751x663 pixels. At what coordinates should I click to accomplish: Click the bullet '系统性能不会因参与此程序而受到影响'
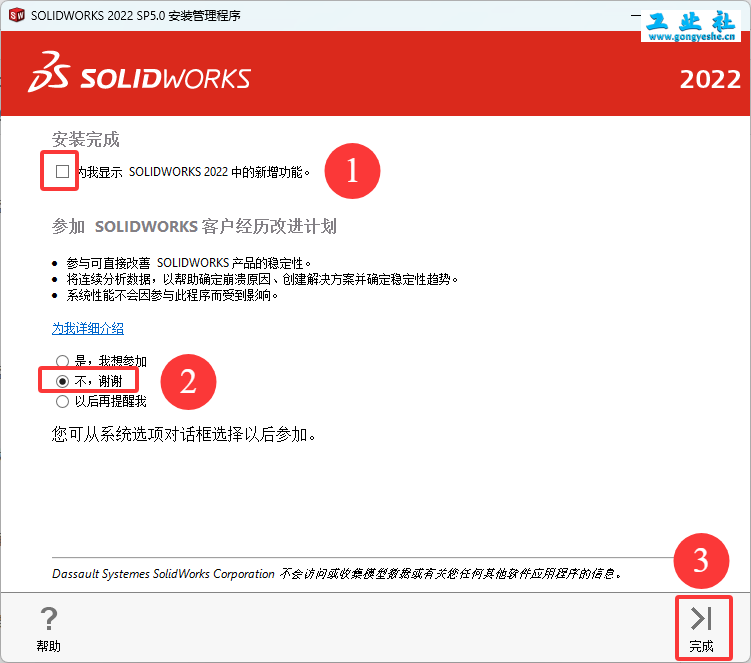pyautogui.click(x=171, y=295)
